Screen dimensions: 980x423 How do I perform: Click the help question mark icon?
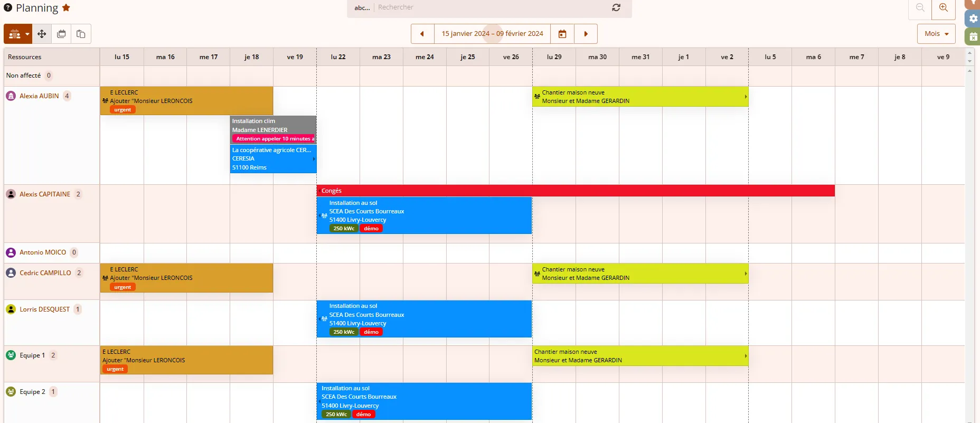8,8
